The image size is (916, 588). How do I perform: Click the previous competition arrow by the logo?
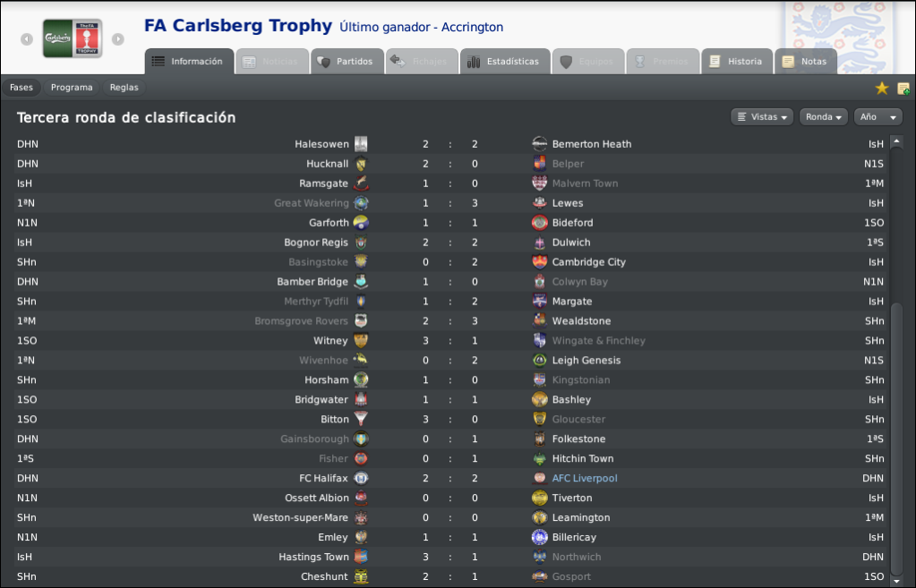pyautogui.click(x=27, y=39)
